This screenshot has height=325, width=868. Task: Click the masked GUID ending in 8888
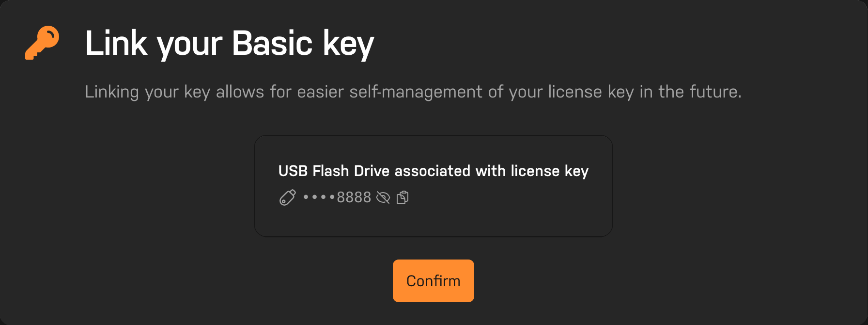pos(337,198)
